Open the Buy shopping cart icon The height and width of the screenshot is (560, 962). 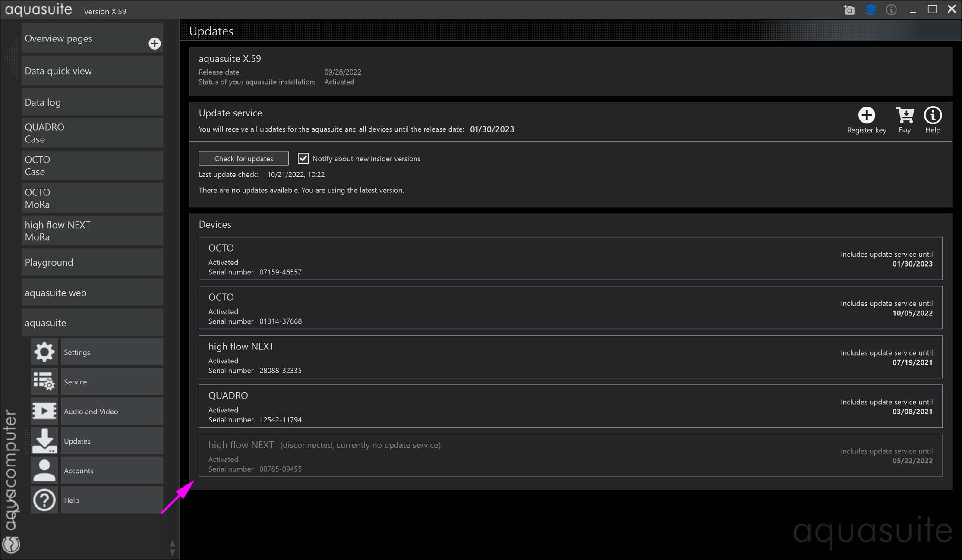coord(905,115)
